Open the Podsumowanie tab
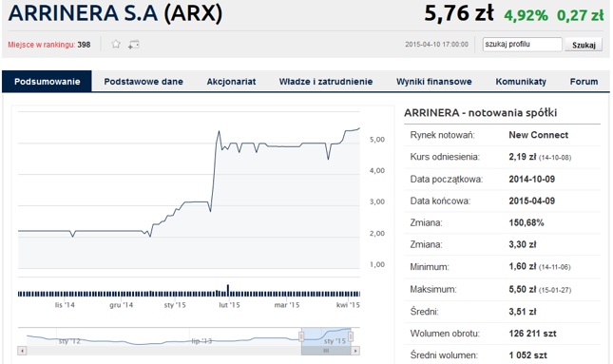613x364 pixels. [47, 82]
